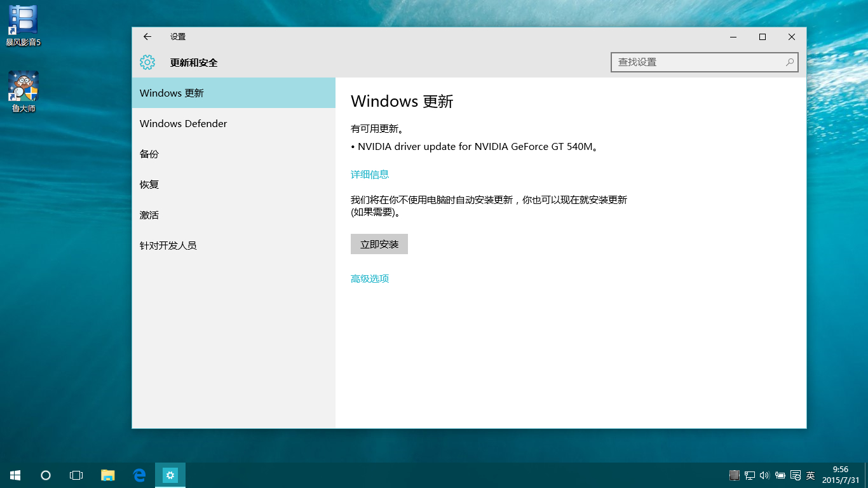868x488 pixels.
Task: Focus the 查找设置 search field
Action: tap(704, 62)
